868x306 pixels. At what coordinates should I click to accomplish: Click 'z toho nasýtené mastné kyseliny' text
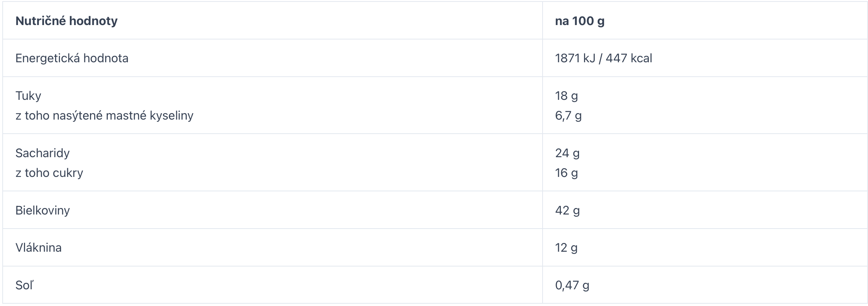[x=104, y=115]
